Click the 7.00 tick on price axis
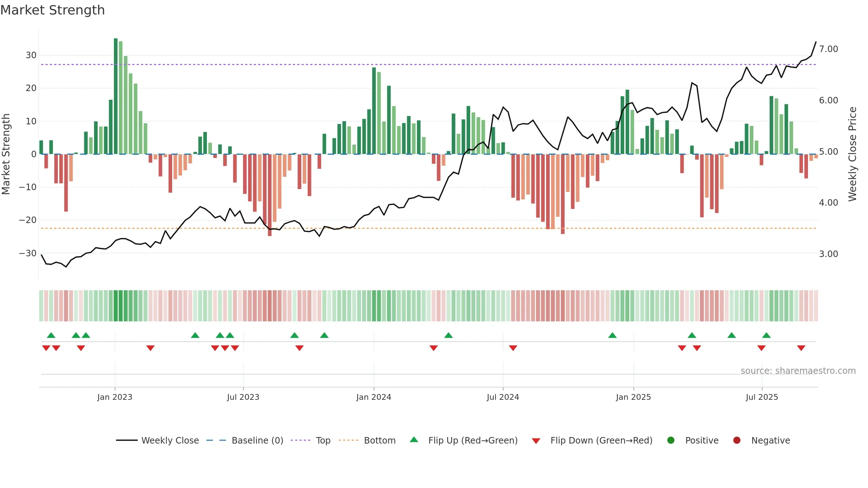 829,49
